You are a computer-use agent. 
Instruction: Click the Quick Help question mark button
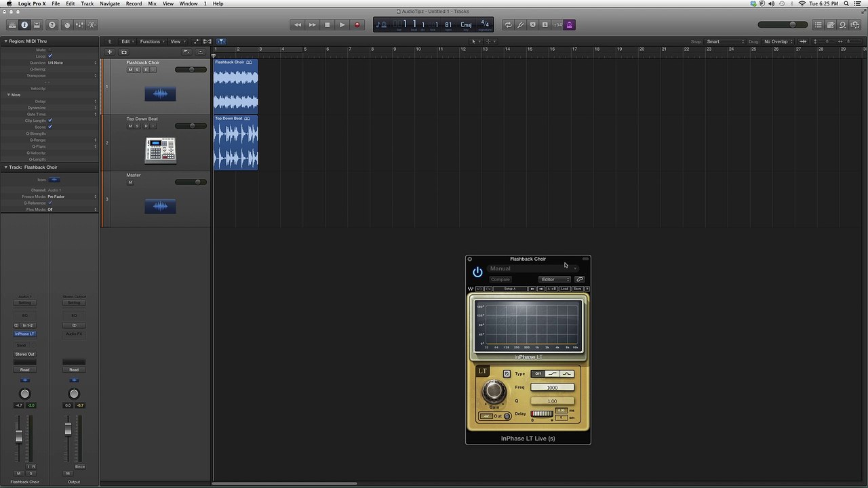coord(52,25)
